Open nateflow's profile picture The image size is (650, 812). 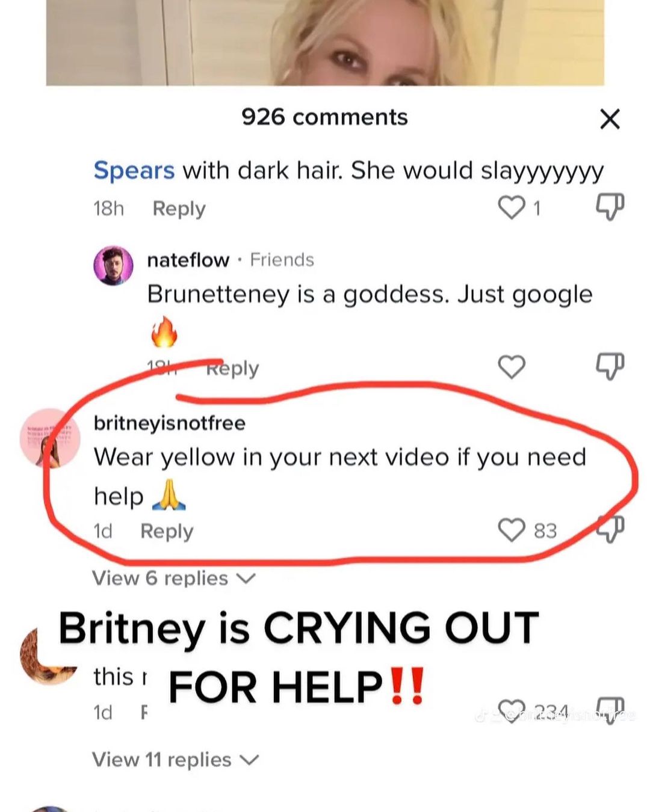coord(113,265)
